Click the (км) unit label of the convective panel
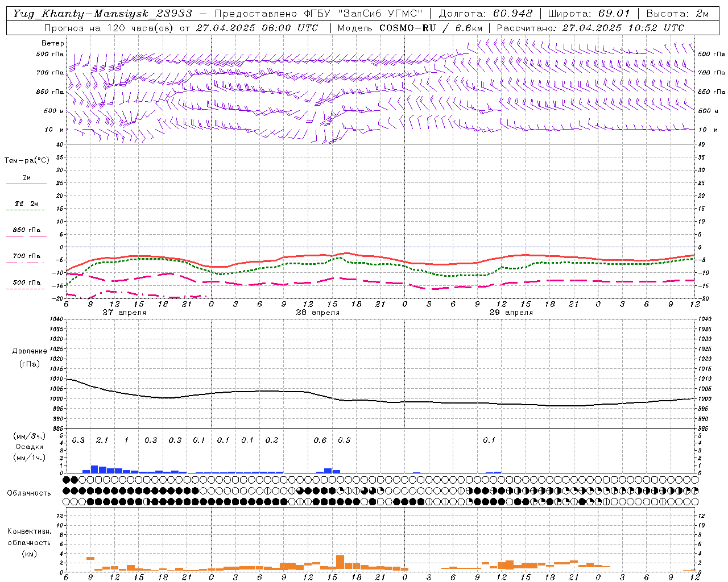 [30, 554]
